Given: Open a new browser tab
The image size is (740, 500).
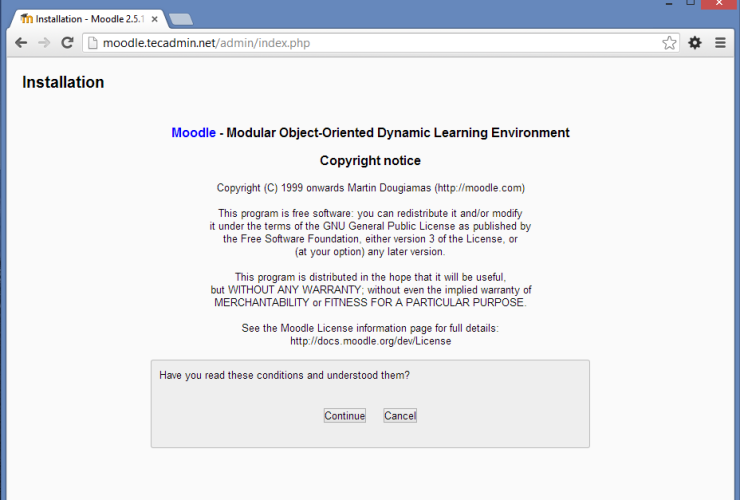Looking at the screenshot, I should point(181,19).
